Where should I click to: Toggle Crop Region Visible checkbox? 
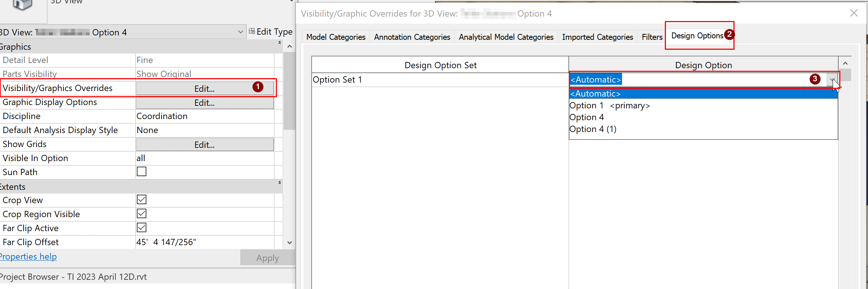click(x=142, y=214)
